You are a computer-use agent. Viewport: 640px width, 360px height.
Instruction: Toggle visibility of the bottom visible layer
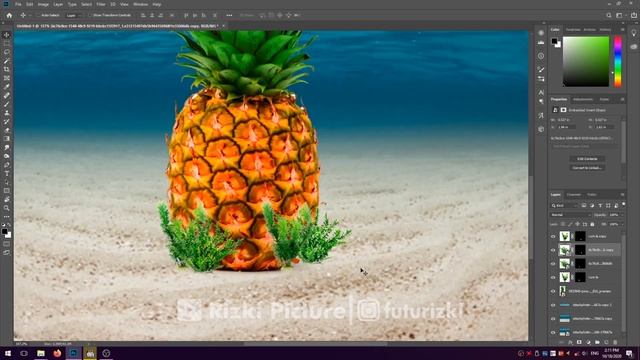tap(553, 332)
